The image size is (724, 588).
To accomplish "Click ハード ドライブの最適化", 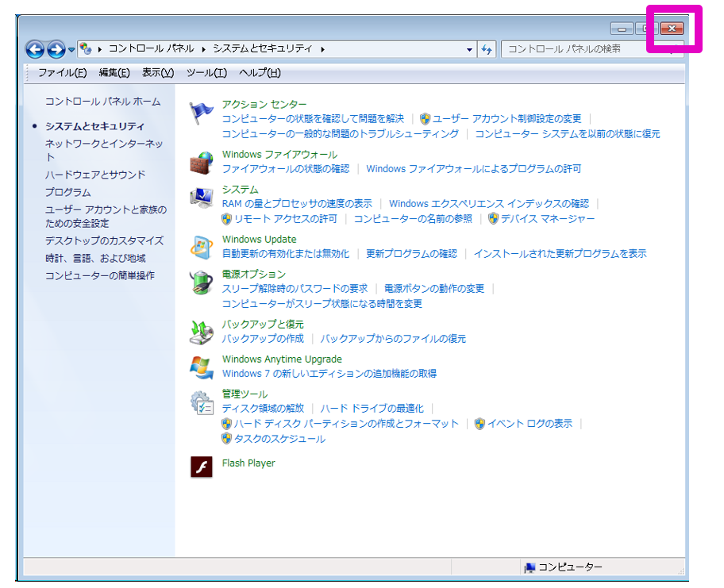I will (372, 409).
